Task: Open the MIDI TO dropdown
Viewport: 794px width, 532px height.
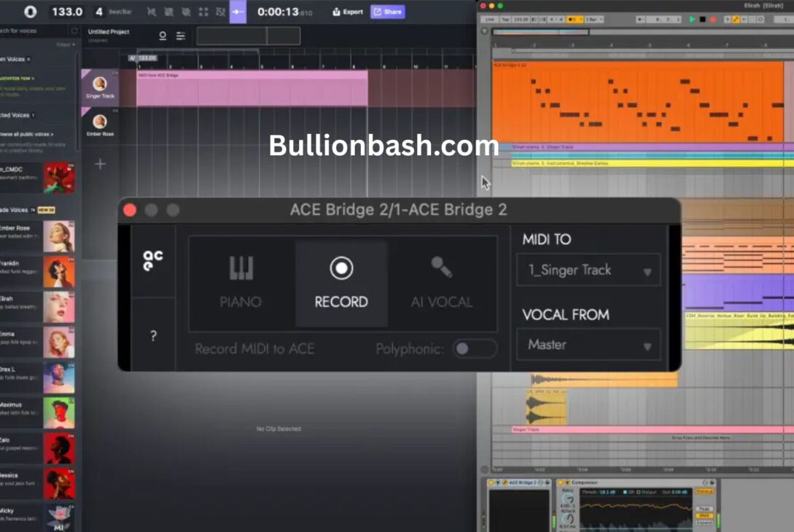Action: pos(588,270)
